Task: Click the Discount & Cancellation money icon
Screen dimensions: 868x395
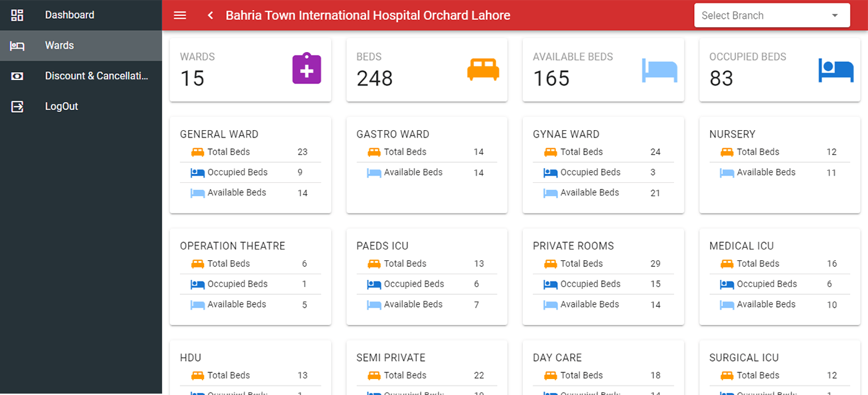Action: pyautogui.click(x=17, y=76)
